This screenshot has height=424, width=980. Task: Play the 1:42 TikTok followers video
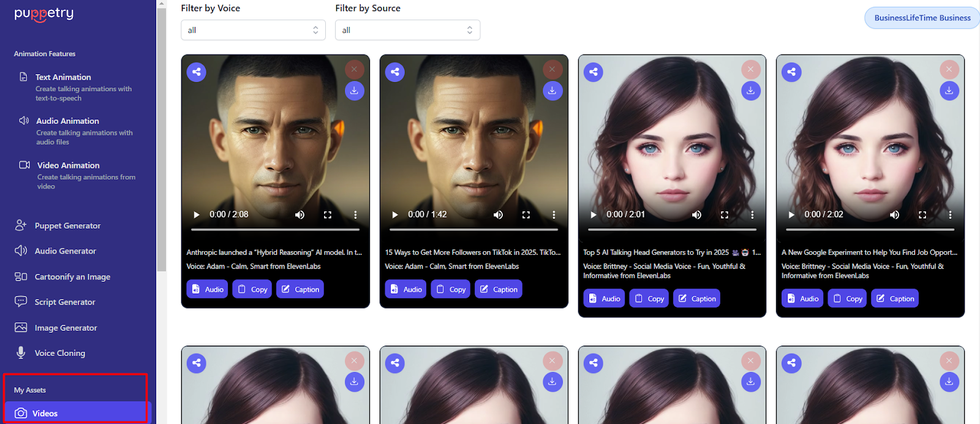(x=395, y=214)
